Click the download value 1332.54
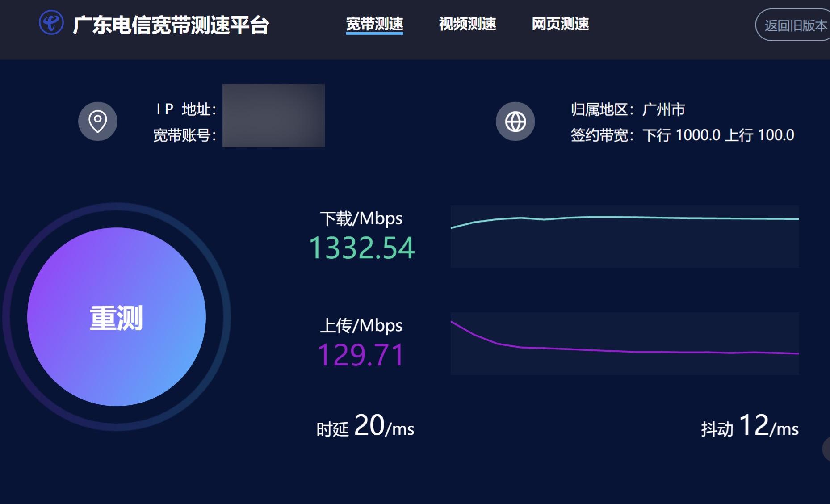This screenshot has width=830, height=504. (x=361, y=248)
